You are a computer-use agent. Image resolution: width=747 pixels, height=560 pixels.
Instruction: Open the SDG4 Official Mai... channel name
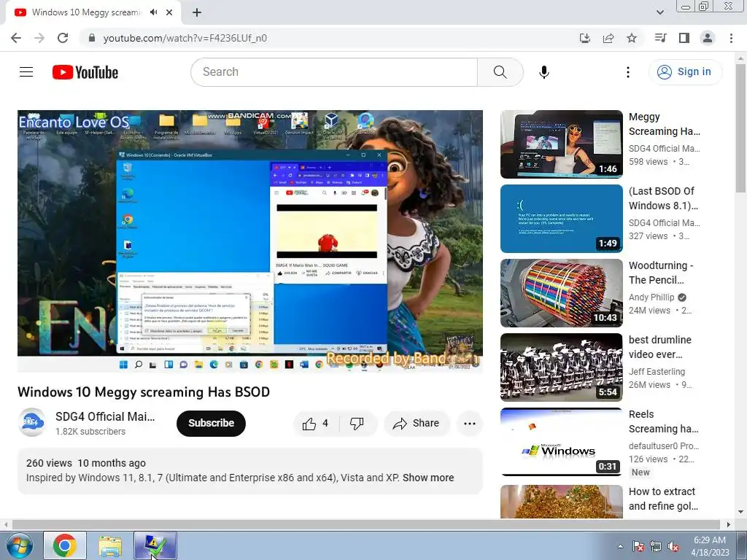click(105, 416)
